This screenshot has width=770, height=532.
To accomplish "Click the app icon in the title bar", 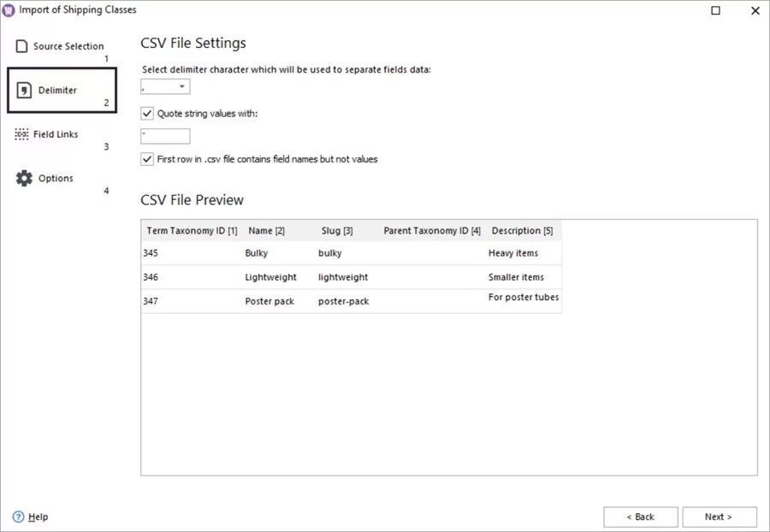I will [9, 9].
